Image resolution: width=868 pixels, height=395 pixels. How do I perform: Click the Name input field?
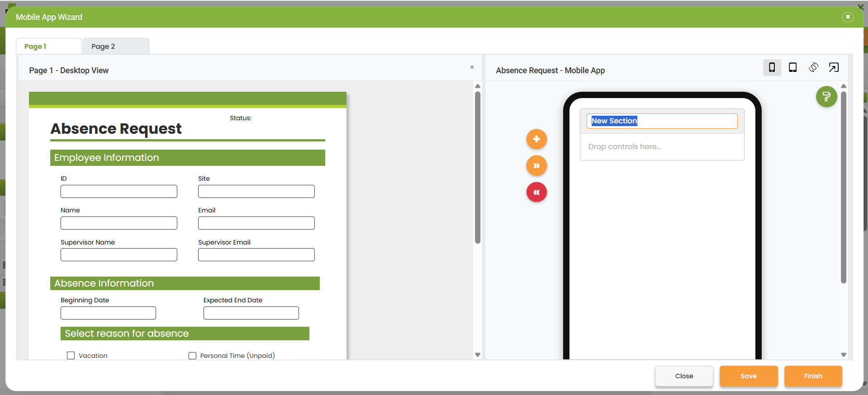tap(119, 223)
